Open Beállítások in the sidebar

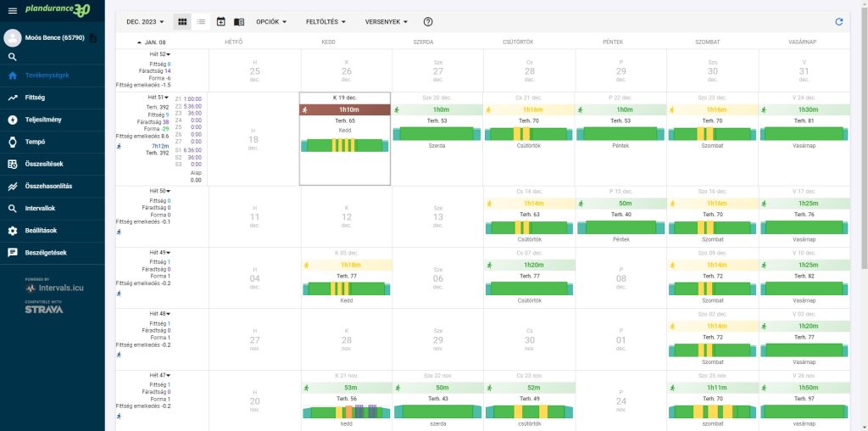point(42,230)
